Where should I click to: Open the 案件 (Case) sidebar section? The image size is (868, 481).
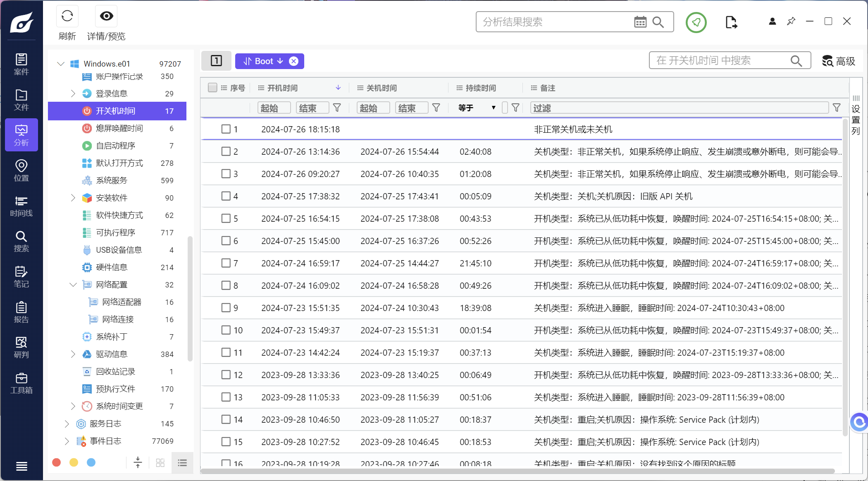pos(21,65)
